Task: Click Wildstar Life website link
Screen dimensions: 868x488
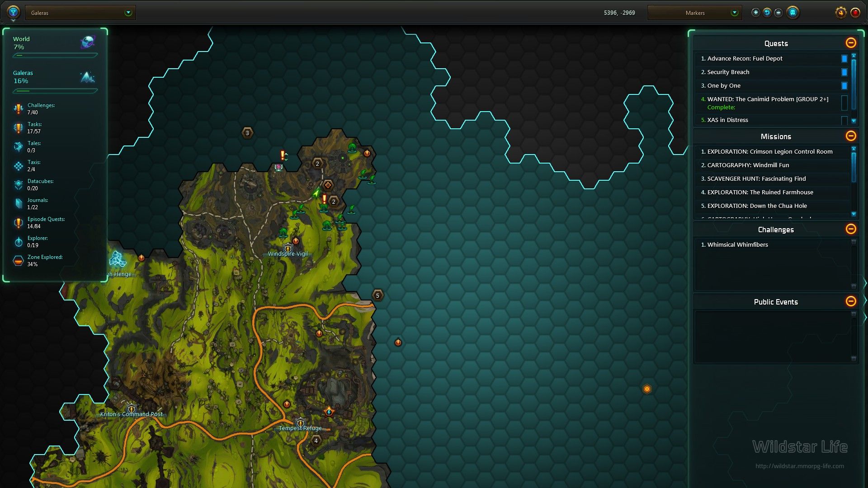Action: click(x=799, y=466)
